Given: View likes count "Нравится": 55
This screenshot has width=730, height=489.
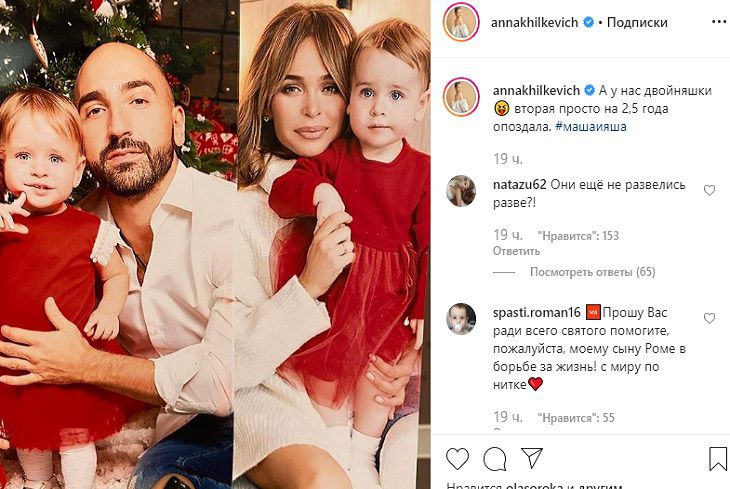Looking at the screenshot, I should click(x=576, y=418).
